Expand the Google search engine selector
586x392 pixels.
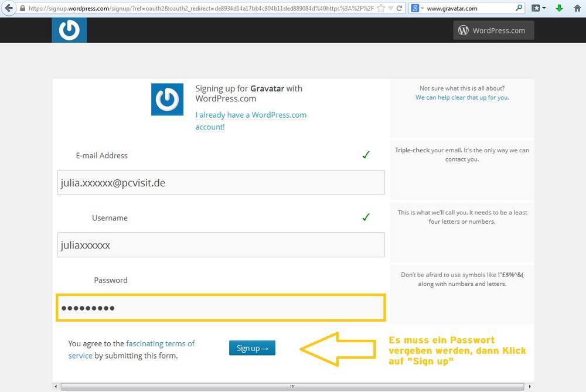tap(417, 8)
